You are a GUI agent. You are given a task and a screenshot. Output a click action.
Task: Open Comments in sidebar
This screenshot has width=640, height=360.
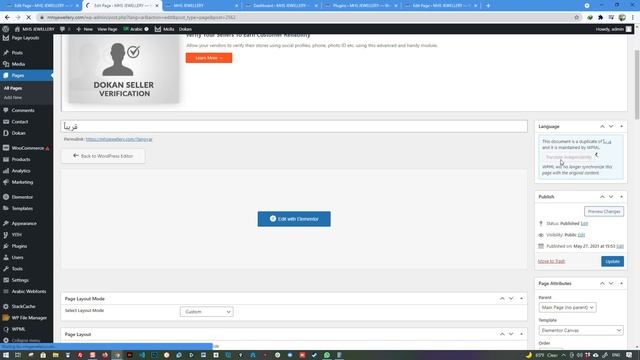tap(23, 110)
